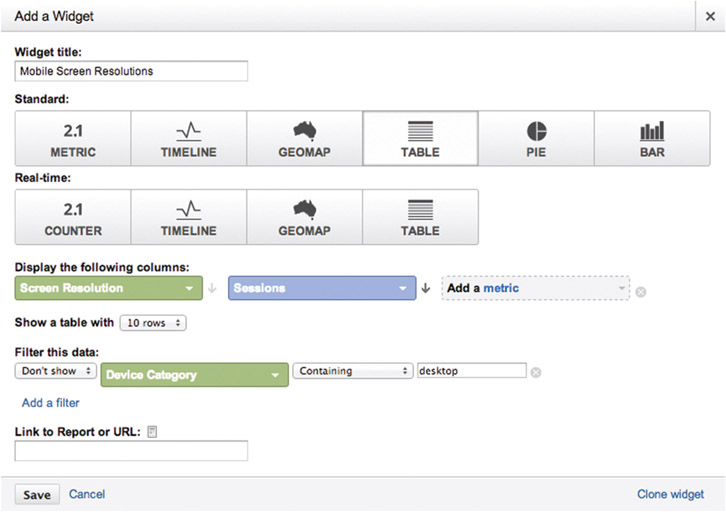Select the Standard TIMELINE widget type

tap(189, 138)
